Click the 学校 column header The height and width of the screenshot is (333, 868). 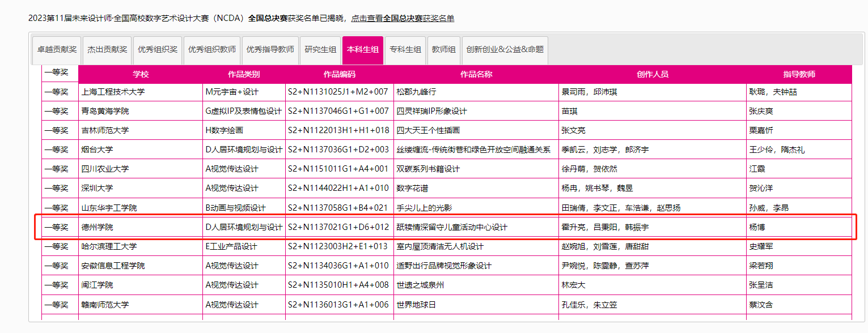click(x=141, y=75)
